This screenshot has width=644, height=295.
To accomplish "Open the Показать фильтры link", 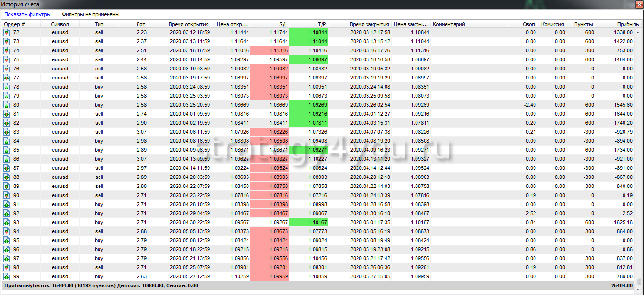I will [x=28, y=14].
